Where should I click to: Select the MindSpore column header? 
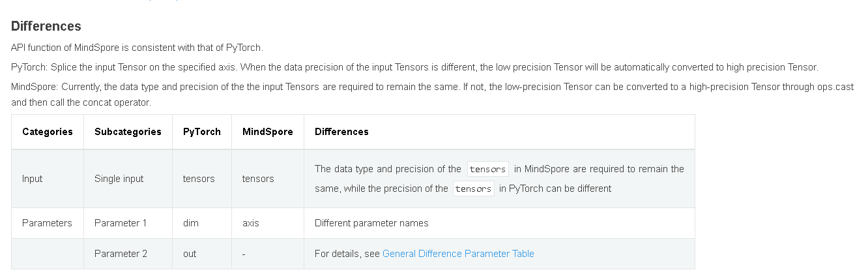[x=267, y=132]
